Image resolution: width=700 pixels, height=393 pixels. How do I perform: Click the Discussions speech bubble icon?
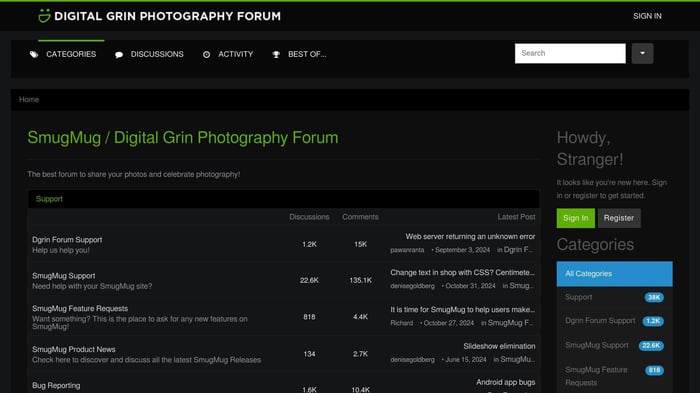[119, 55]
